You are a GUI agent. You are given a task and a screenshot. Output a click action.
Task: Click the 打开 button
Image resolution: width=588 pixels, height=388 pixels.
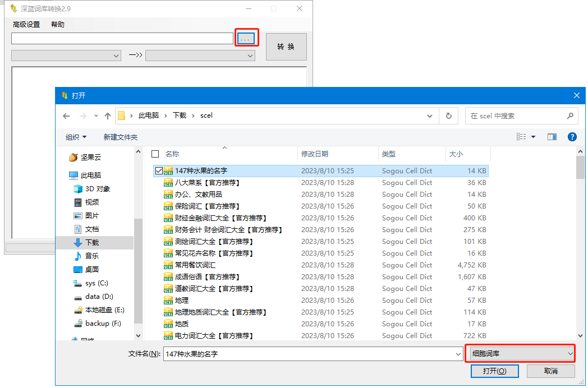point(494,371)
